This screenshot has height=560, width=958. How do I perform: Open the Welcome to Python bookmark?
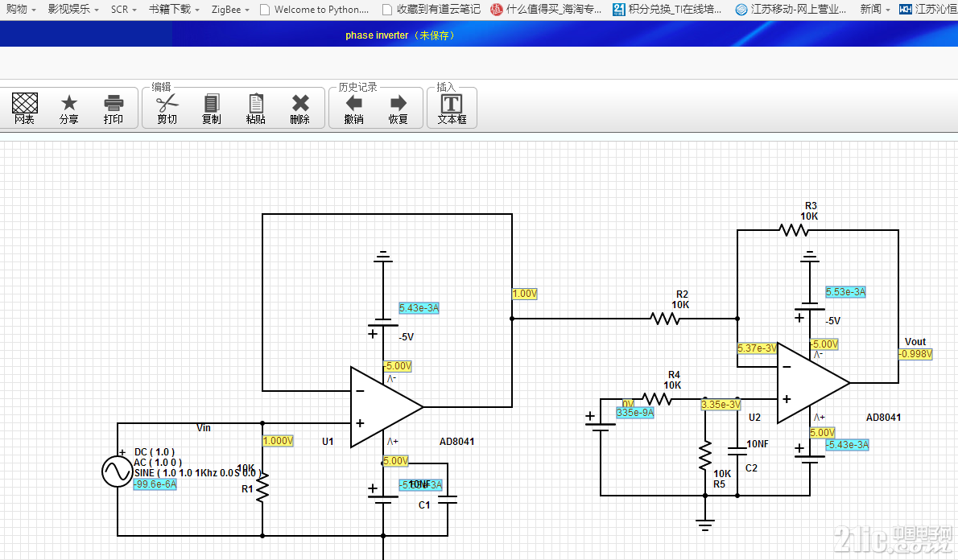click(315, 9)
